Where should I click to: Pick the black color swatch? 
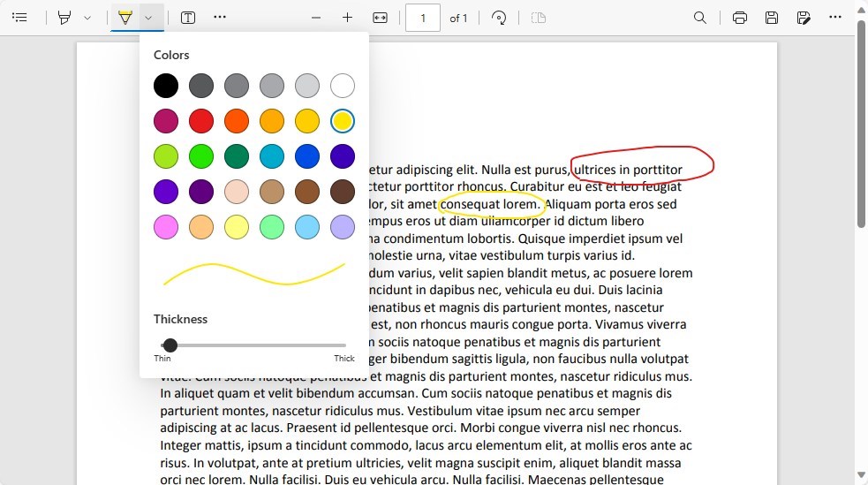tap(166, 86)
